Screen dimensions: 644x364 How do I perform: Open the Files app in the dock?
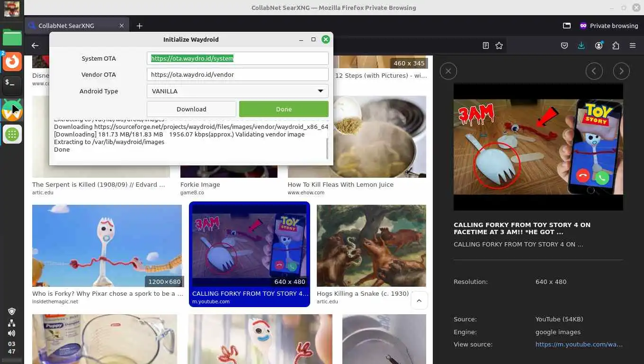[12, 37]
